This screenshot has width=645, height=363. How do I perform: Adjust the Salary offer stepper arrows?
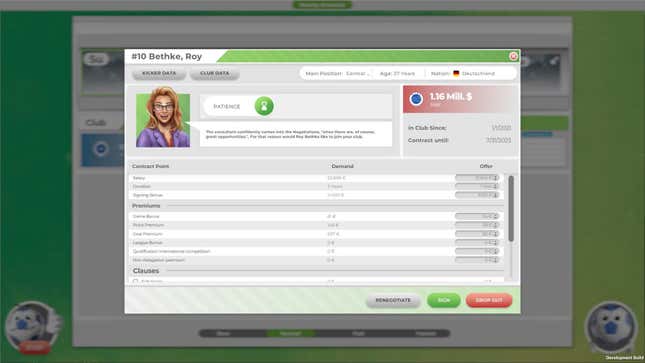coord(496,178)
